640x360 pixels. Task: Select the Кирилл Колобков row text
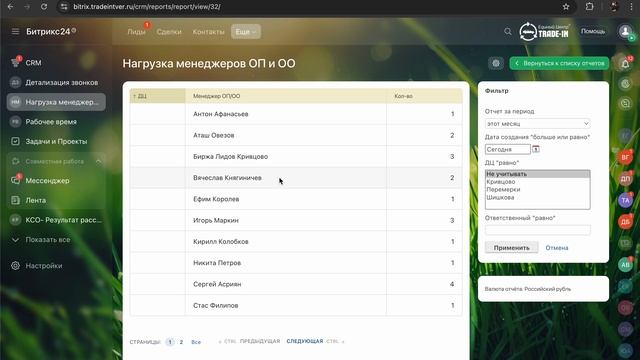click(x=220, y=241)
